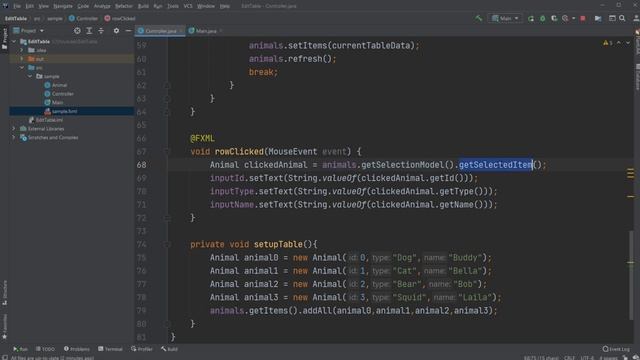Click Controller breadcrumb in navigation bar
This screenshot has width=640, height=360.
[x=84, y=18]
